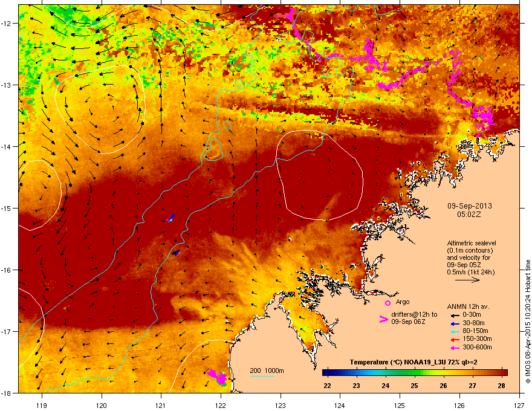The width and height of the screenshot is (532, 411).
Task: Click the colorbar tick label 22
Action: click(327, 385)
